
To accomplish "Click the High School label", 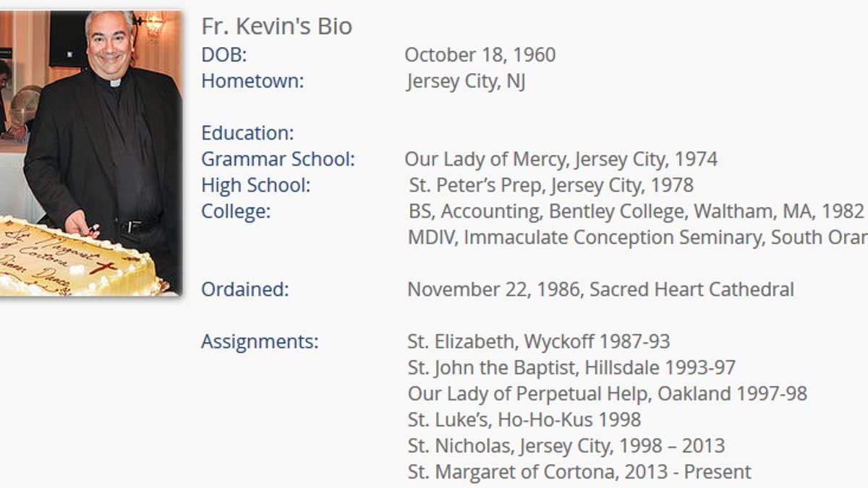I will click(255, 185).
